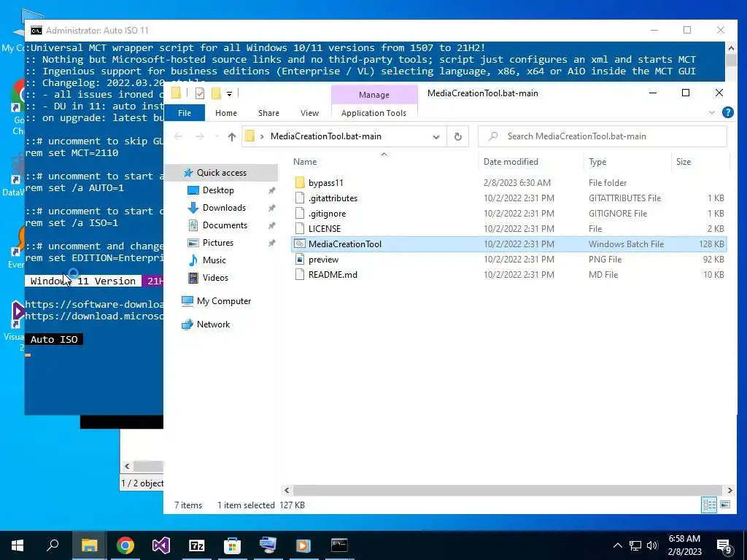
Task: Select the preview PNG file icon
Action: click(300, 260)
